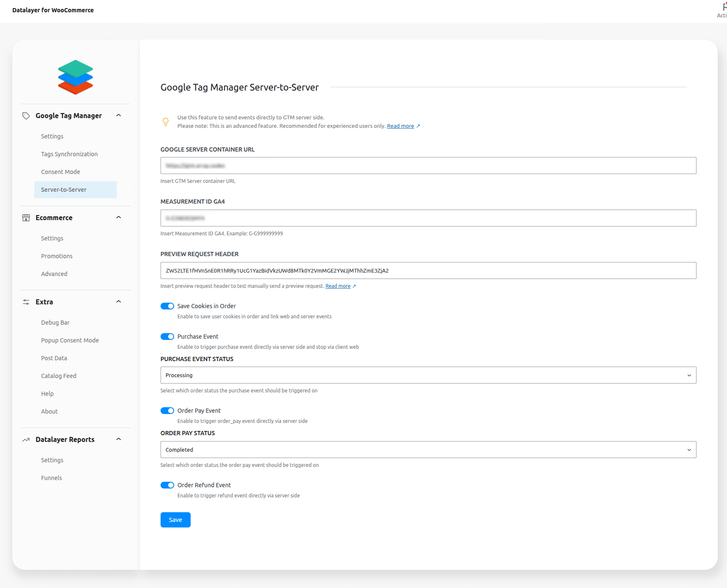727x588 pixels.
Task: Click external link arrow beside top Read more
Action: [x=418, y=126]
